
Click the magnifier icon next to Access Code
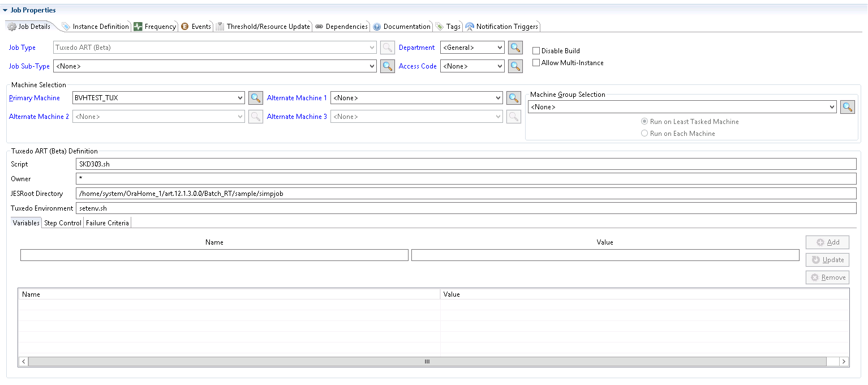[515, 66]
